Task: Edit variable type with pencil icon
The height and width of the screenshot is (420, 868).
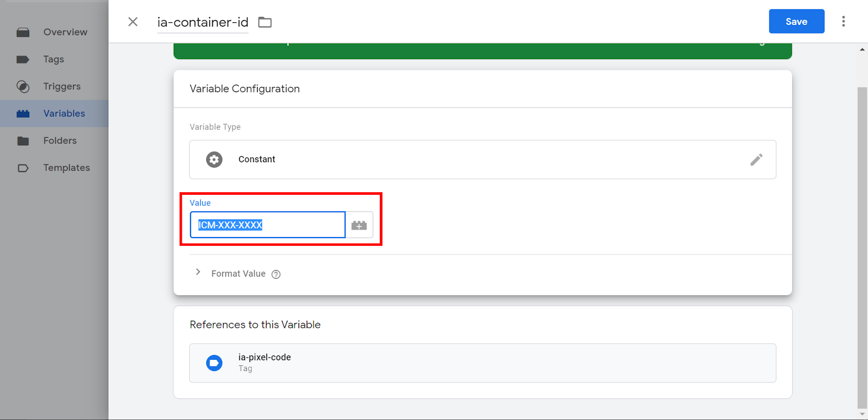Action: tap(756, 160)
